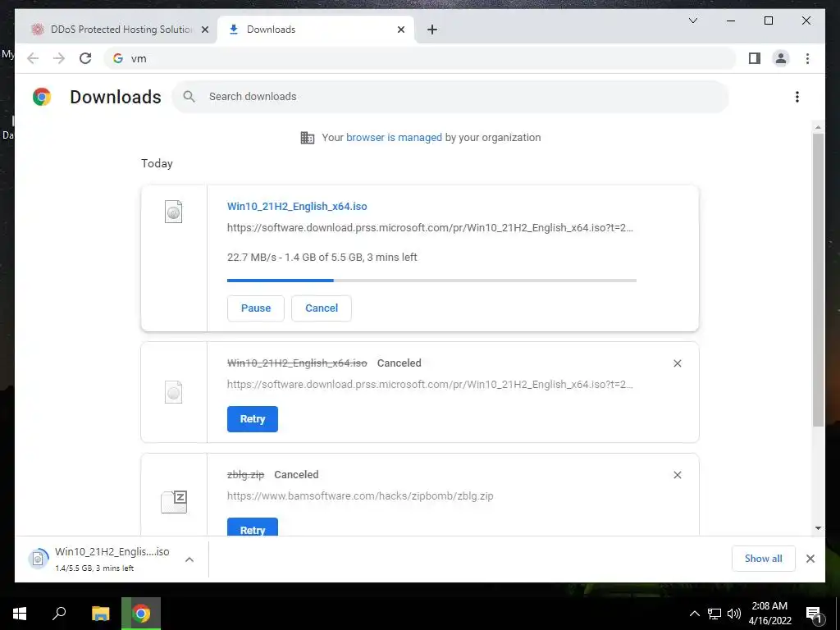Expand options arrow for shelf download item
The height and width of the screenshot is (630, 840).
(189, 559)
